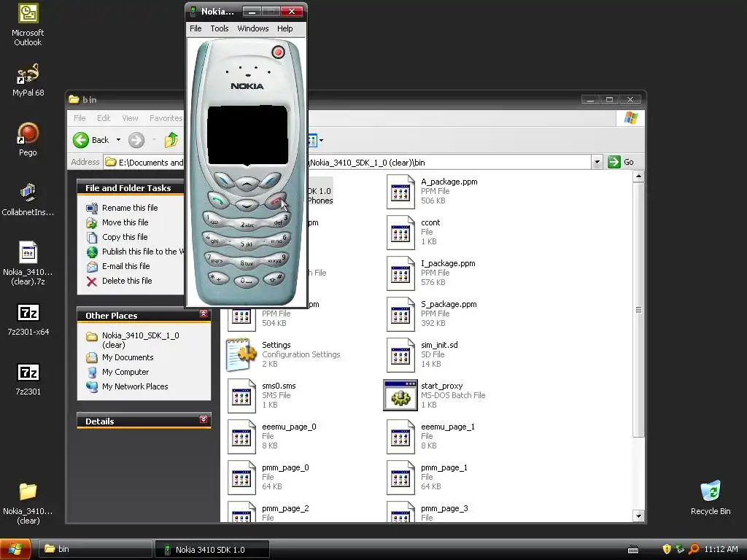Open My Documents in Other Places
This screenshot has width=747, height=560.
click(x=128, y=357)
